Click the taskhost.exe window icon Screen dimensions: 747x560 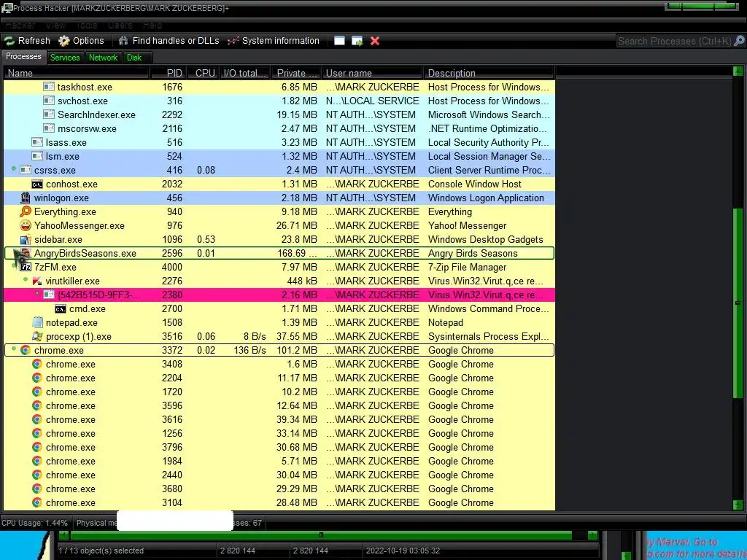pos(49,87)
